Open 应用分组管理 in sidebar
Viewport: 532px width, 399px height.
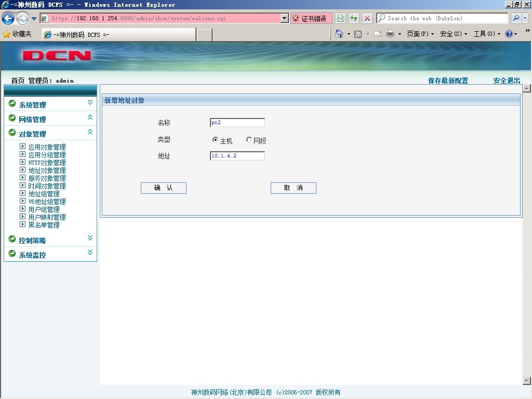coord(47,155)
